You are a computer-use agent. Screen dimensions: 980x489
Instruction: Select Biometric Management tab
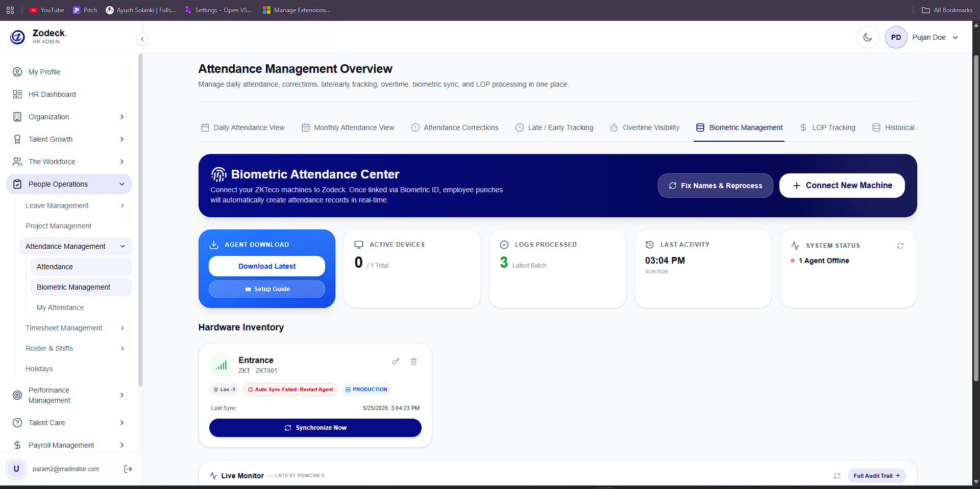739,127
